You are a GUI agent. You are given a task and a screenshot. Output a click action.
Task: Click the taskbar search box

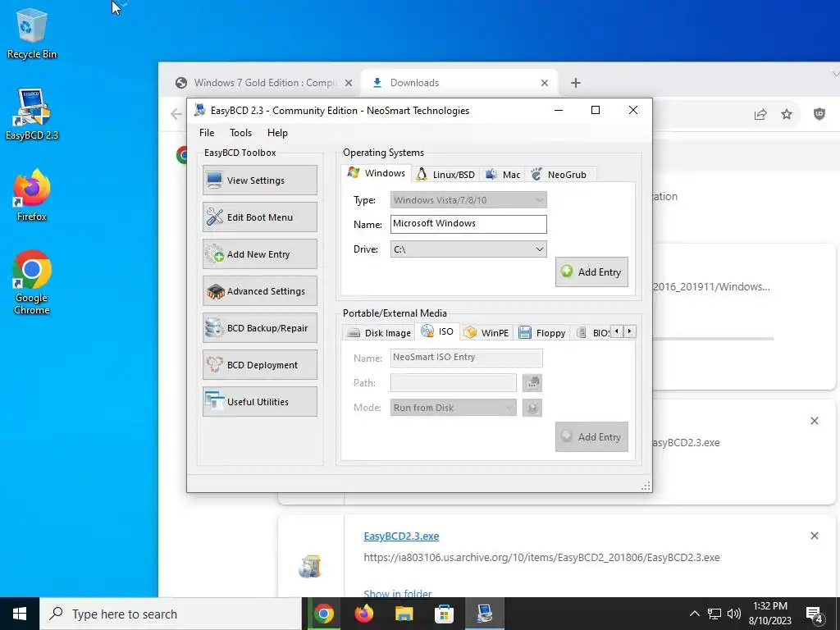point(171,614)
